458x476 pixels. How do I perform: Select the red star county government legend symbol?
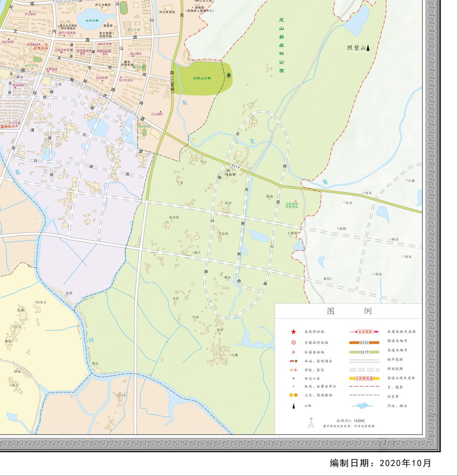tap(293, 331)
